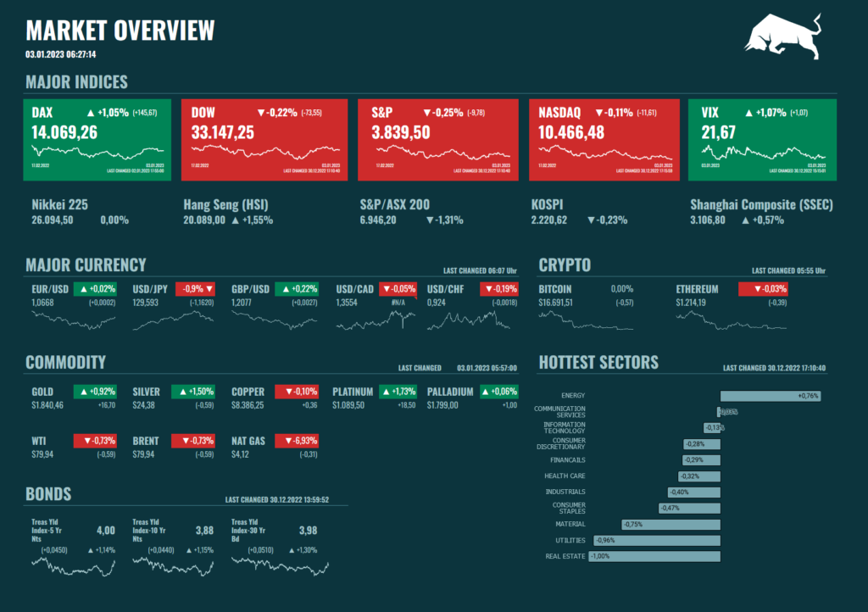Open the Bitcoin sparkline chart
This screenshot has height=612, width=868.
coord(586,320)
